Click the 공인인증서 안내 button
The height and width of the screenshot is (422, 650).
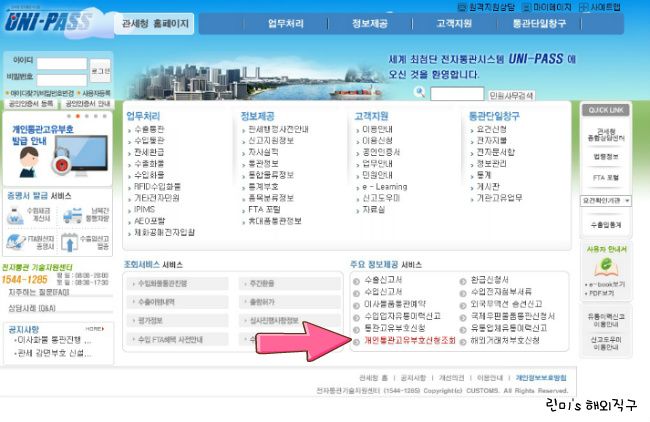point(87,104)
